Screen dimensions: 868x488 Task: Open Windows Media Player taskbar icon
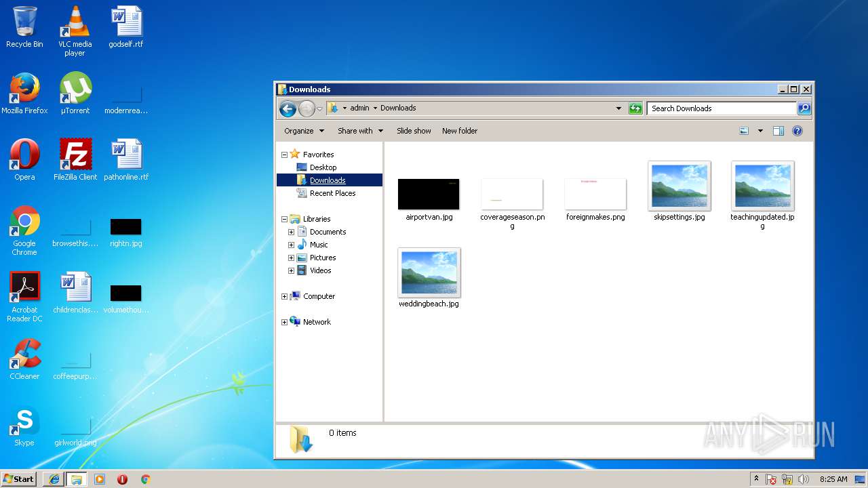click(x=100, y=479)
